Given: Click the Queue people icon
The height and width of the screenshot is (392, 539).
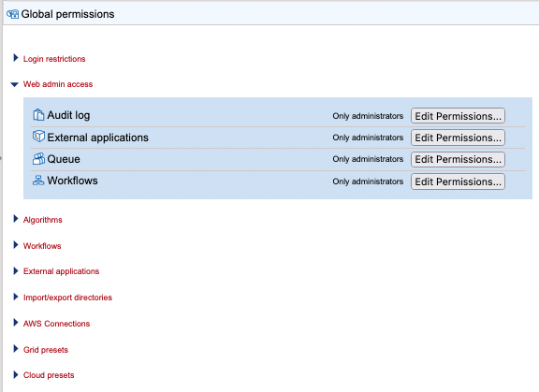Looking at the screenshot, I should pyautogui.click(x=38, y=159).
